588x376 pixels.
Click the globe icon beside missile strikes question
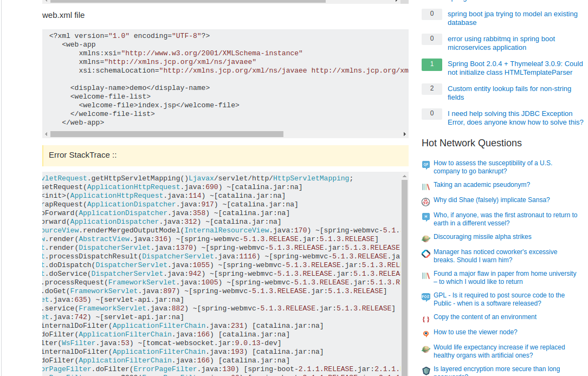click(426, 238)
